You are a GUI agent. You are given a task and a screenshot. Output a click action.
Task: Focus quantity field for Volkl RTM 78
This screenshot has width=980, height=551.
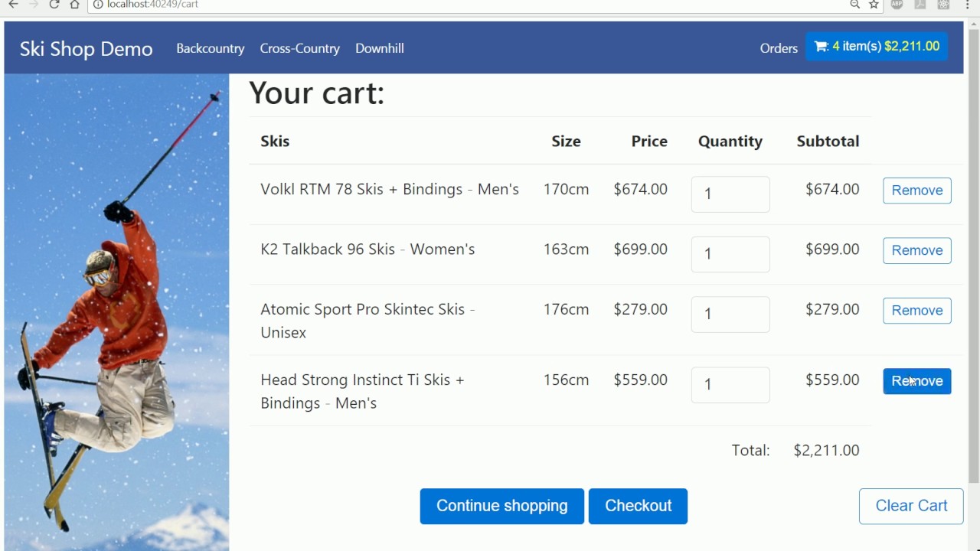tap(730, 194)
